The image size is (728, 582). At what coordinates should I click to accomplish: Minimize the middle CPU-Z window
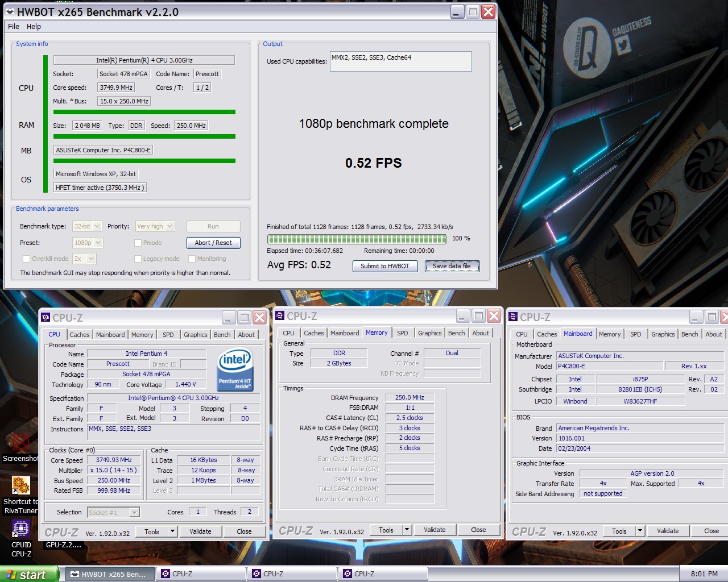point(464,315)
